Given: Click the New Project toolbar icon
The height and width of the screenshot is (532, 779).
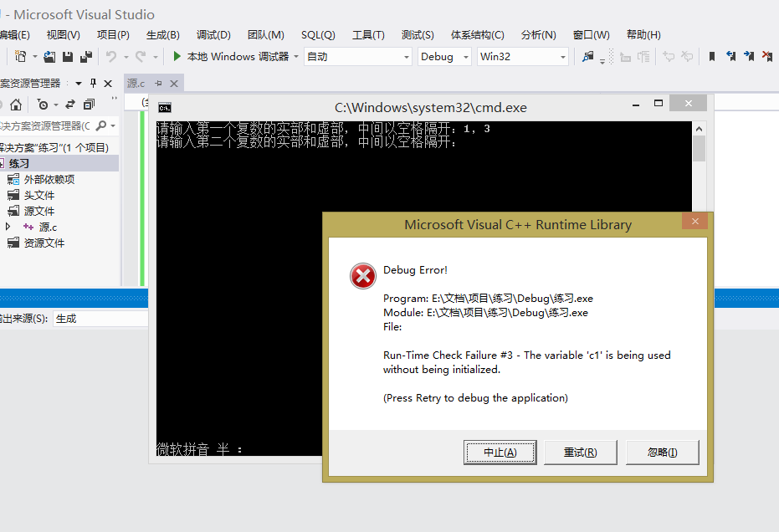Looking at the screenshot, I should [20, 57].
